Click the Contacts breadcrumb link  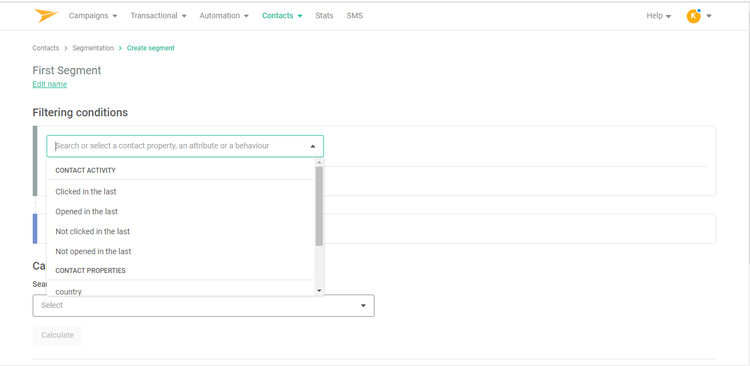point(46,48)
